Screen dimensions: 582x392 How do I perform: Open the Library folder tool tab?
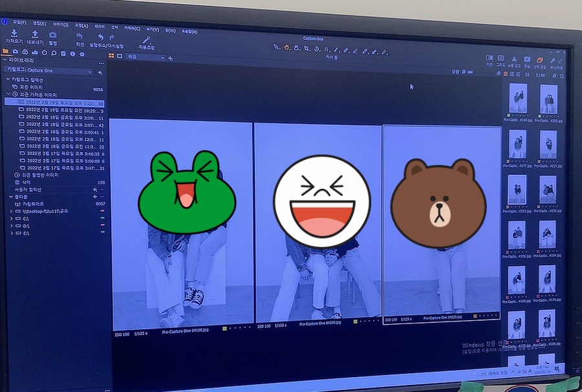(x=5, y=51)
